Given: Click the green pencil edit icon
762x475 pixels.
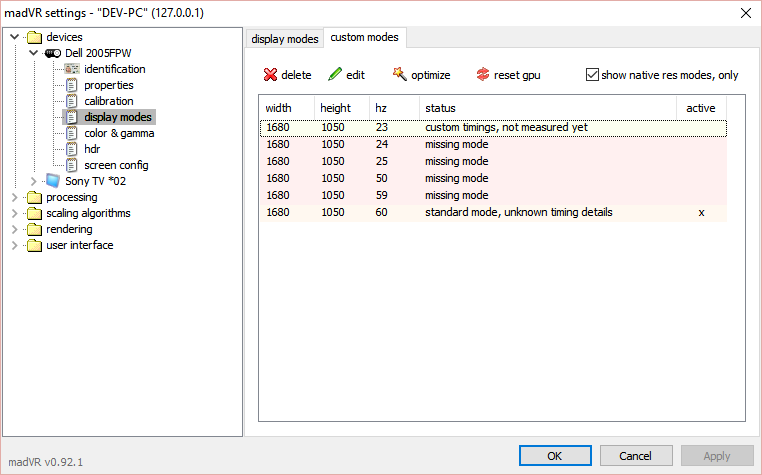Looking at the screenshot, I should click(335, 75).
